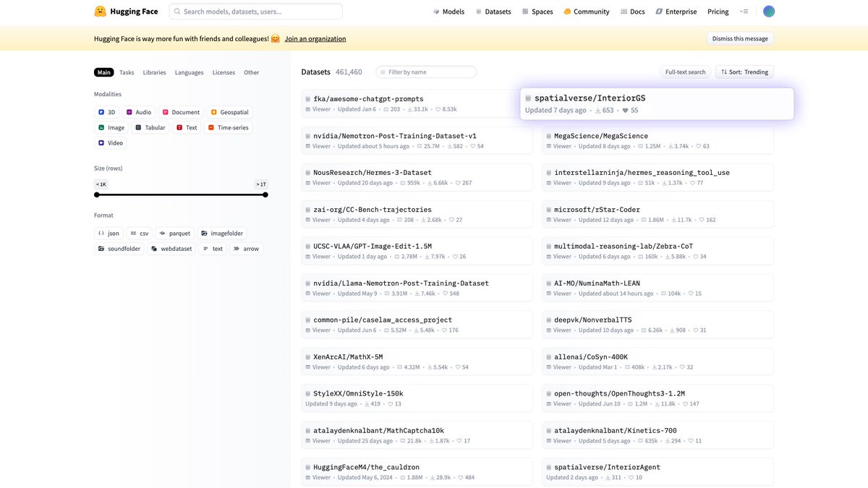Open Enterprise in the top navigation
Screen dimensions: 868x488
coord(676,12)
